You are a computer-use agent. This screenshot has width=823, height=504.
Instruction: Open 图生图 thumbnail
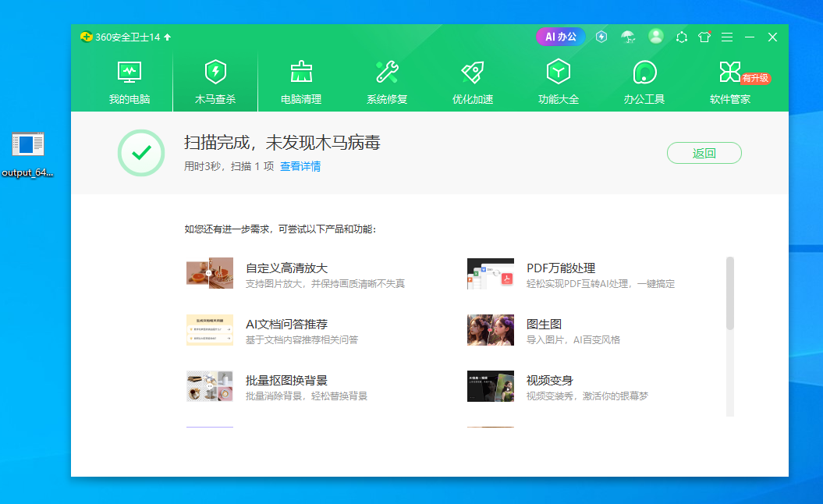click(x=491, y=330)
